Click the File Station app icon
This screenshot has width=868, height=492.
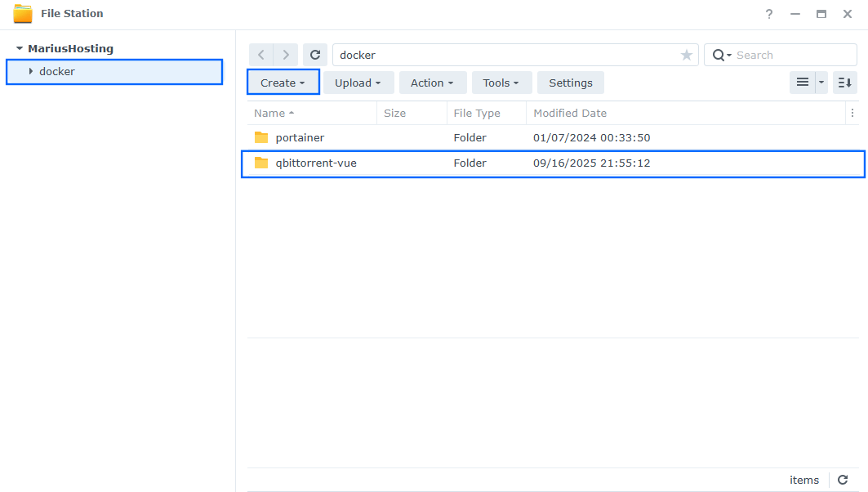click(23, 13)
